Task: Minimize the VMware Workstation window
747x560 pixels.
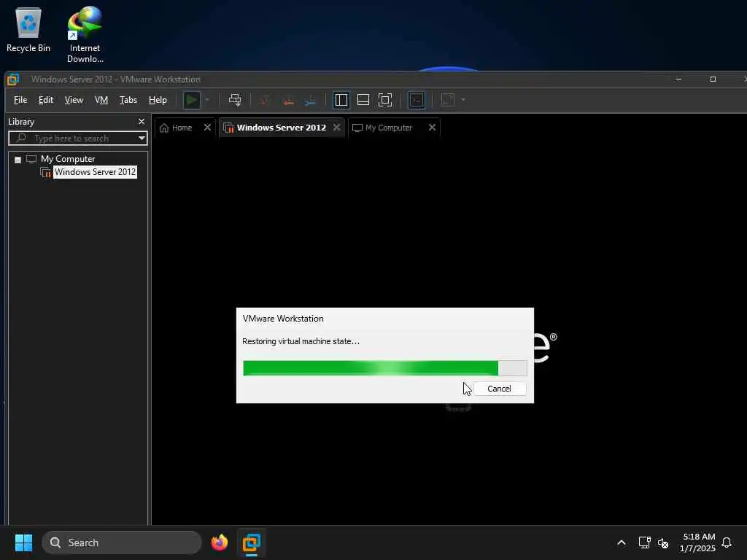Action: click(x=679, y=79)
